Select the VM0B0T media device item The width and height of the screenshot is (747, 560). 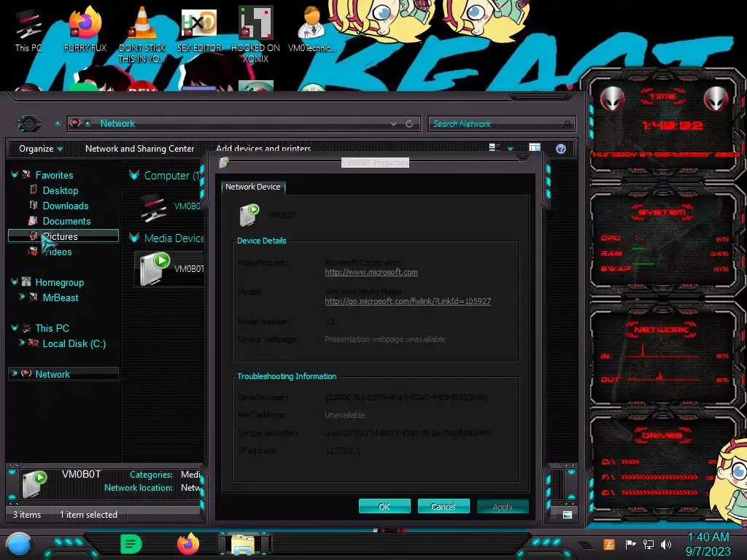171,268
